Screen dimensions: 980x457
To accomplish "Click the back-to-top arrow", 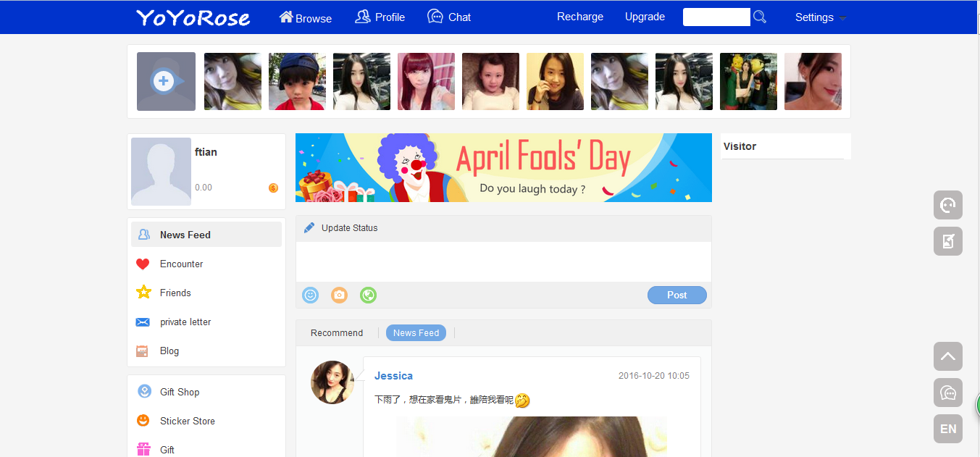I will coord(948,356).
